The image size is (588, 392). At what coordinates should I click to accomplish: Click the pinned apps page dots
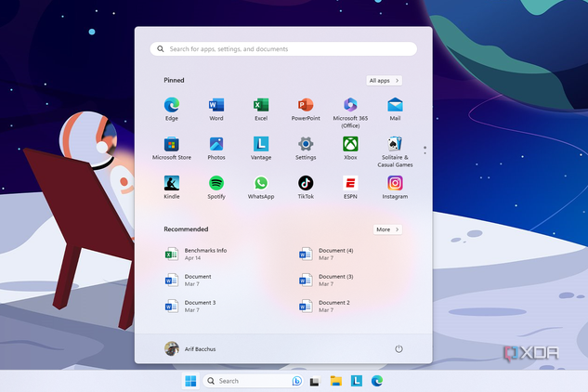pos(425,150)
